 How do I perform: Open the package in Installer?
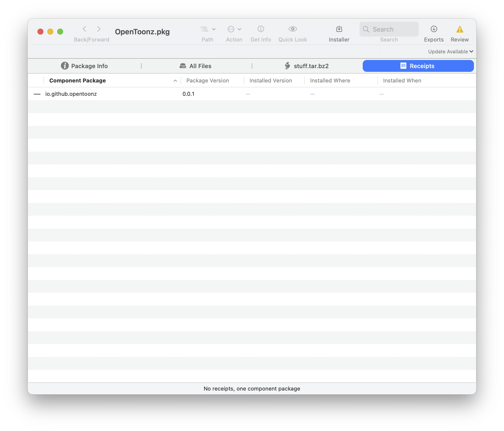pyautogui.click(x=339, y=29)
